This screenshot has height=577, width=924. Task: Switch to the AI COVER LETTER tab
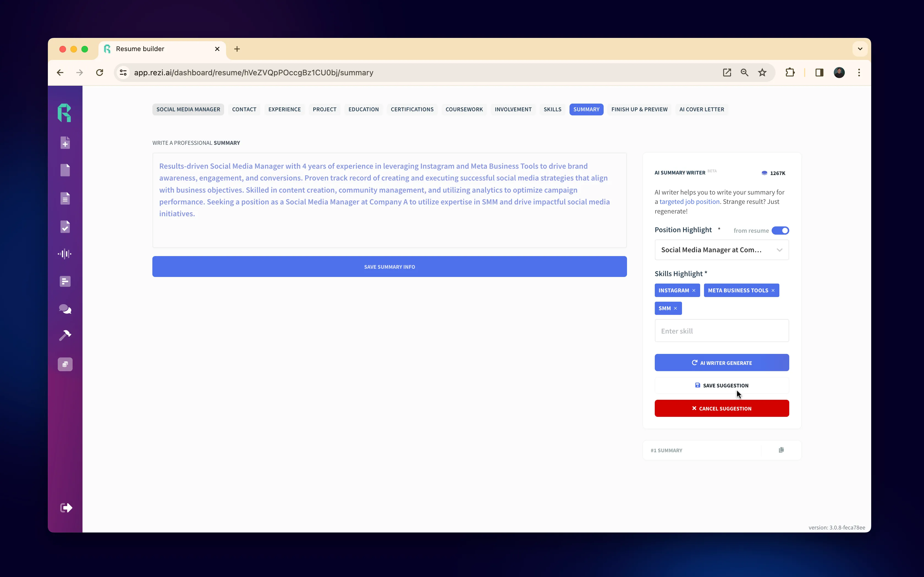[x=701, y=109]
